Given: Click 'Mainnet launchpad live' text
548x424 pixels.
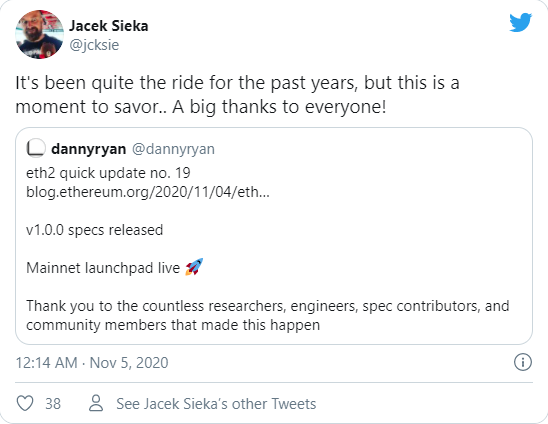Looking at the screenshot, I should (x=103, y=268).
